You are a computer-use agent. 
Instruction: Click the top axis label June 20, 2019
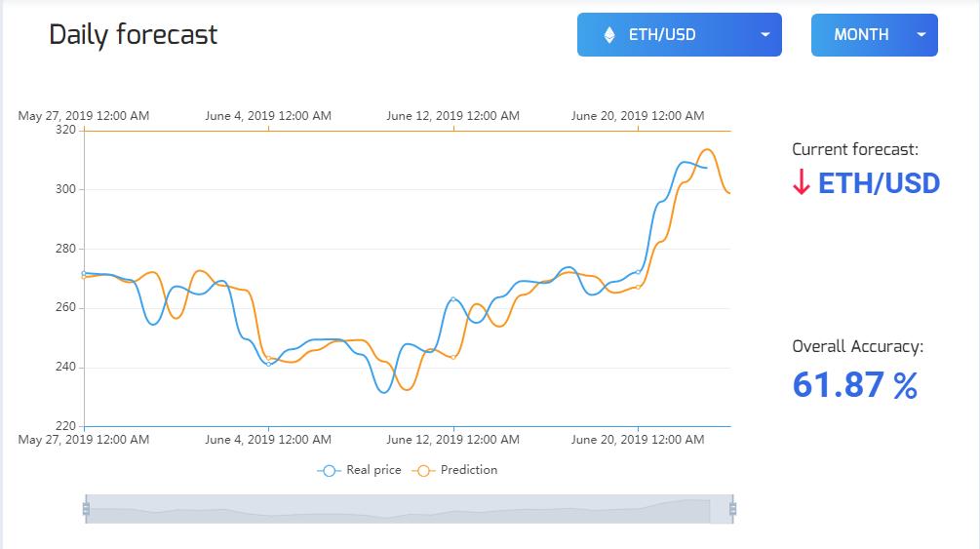tap(638, 116)
